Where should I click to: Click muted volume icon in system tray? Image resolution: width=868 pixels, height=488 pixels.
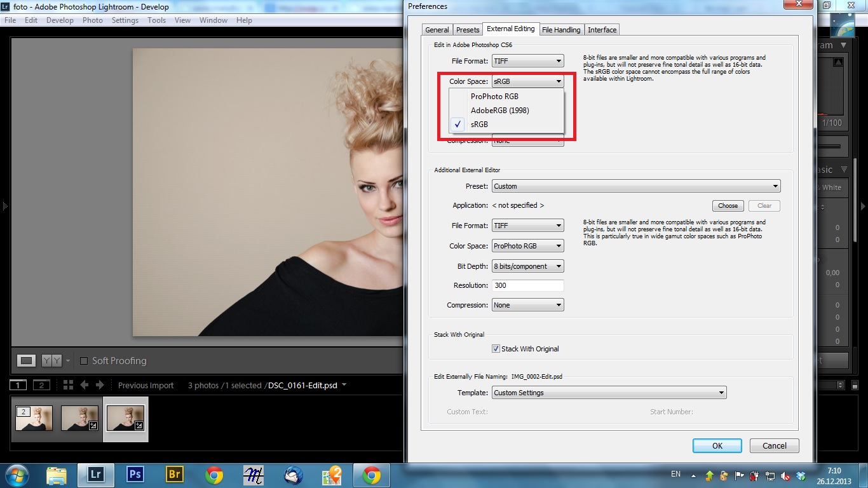click(785, 475)
